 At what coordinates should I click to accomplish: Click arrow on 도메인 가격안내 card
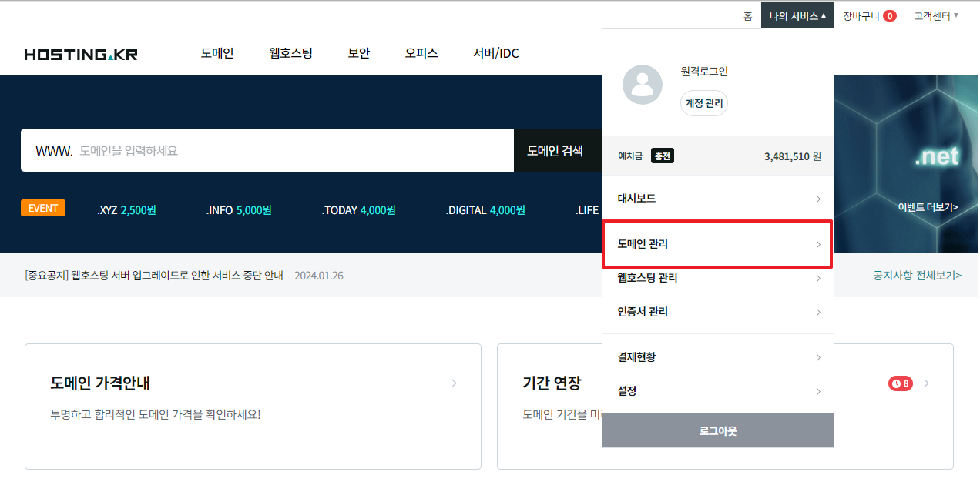tap(454, 383)
